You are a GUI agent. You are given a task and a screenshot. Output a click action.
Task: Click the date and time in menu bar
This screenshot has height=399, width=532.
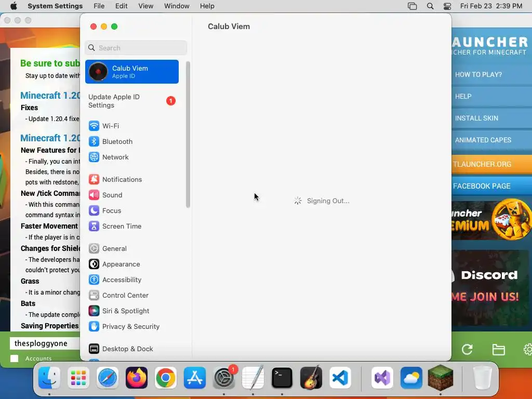point(491,6)
